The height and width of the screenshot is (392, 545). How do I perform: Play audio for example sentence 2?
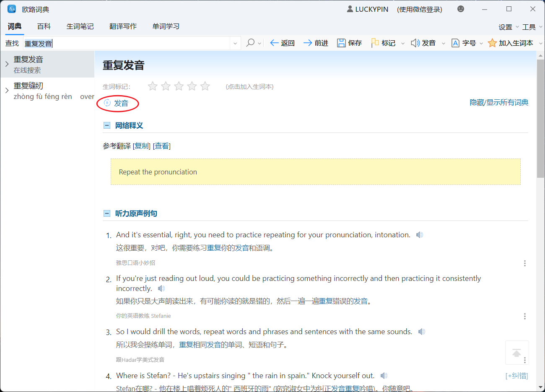pos(161,288)
